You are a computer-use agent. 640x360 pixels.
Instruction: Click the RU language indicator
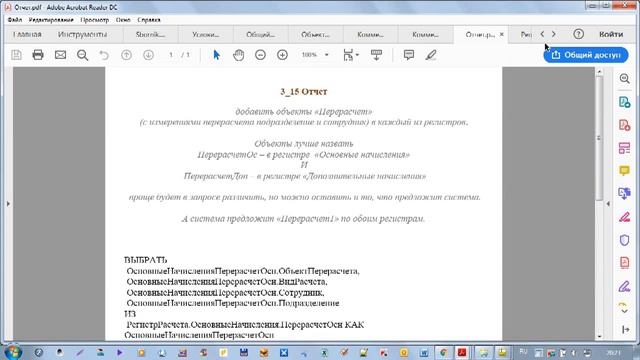[523, 352]
